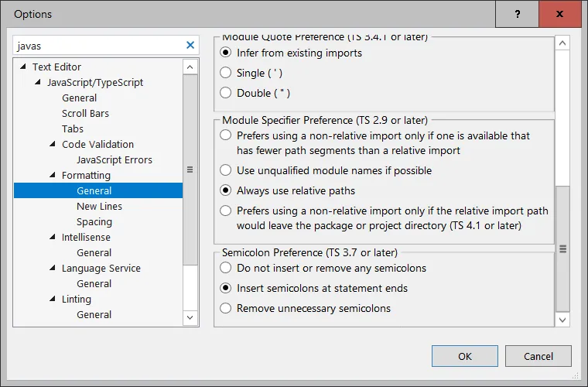
Task: Clear the search box text with X
Action: (190, 46)
